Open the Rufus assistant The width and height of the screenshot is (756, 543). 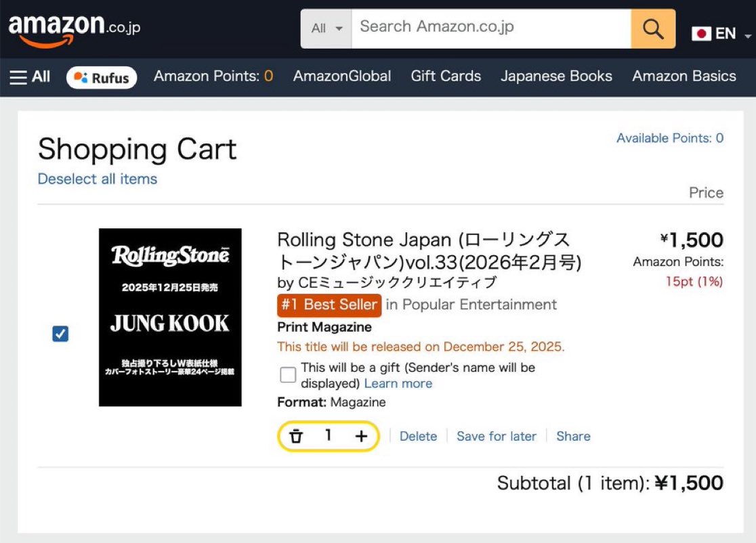click(102, 78)
